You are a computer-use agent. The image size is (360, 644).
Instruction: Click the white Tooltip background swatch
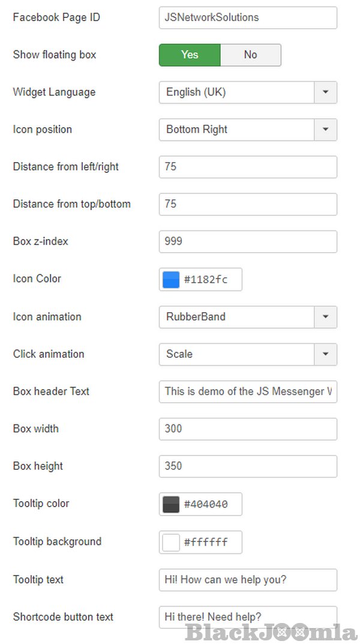171,542
